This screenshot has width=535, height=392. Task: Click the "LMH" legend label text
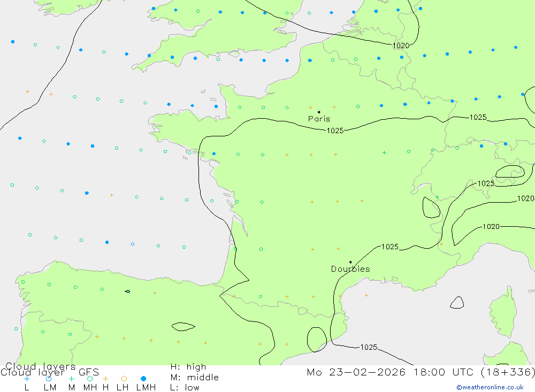coord(146,388)
